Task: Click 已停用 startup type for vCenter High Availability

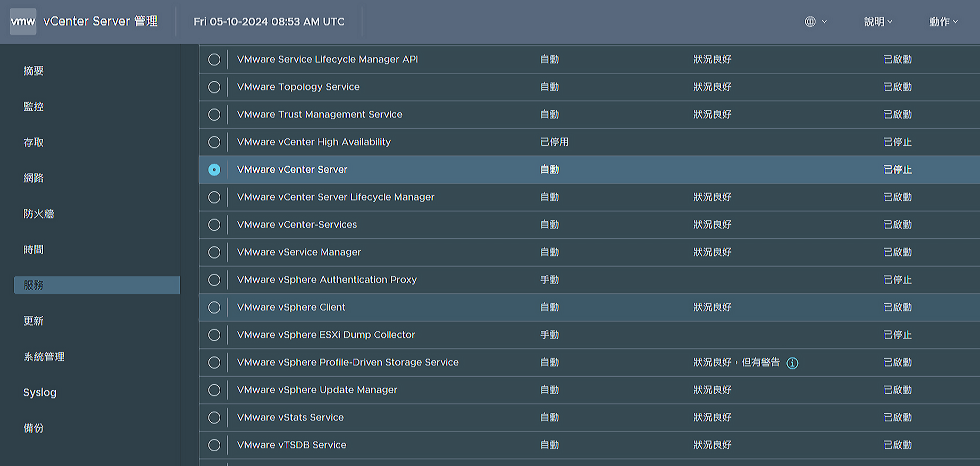Action: [555, 142]
